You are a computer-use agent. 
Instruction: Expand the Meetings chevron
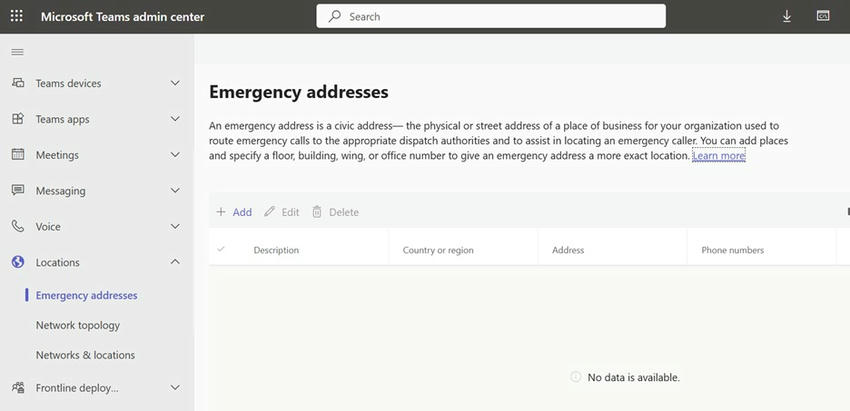(175, 155)
